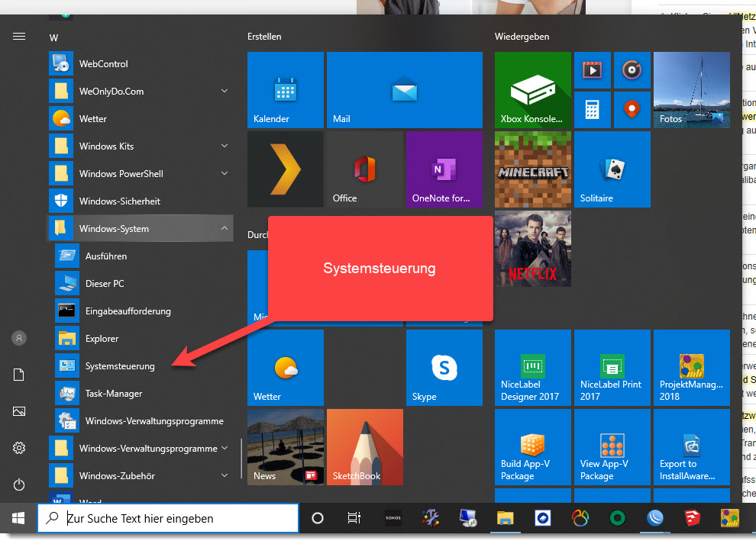Screen dimensions: 756x544
Task: Launch the Netflix tile
Action: point(532,249)
